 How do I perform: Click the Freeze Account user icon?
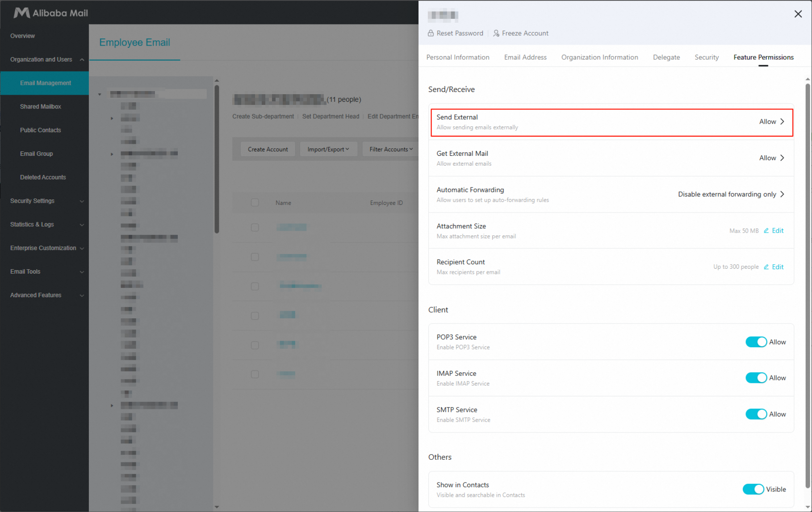point(496,33)
